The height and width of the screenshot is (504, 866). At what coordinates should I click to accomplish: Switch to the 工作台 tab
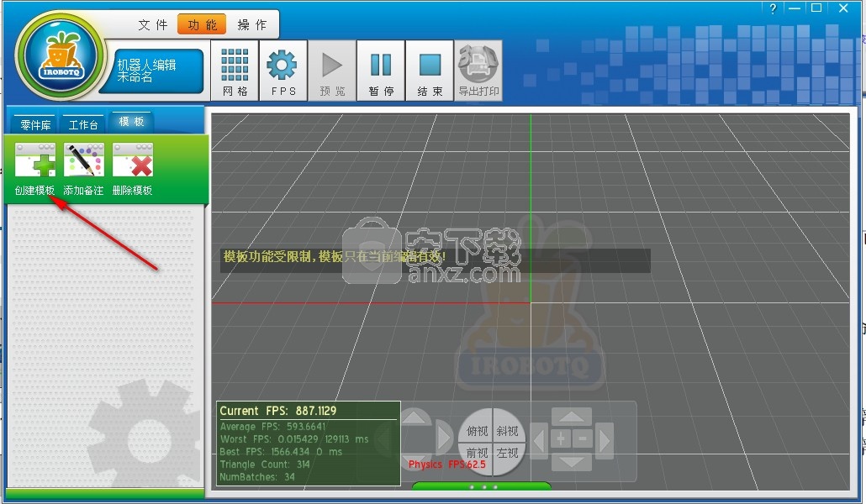pyautogui.click(x=83, y=125)
